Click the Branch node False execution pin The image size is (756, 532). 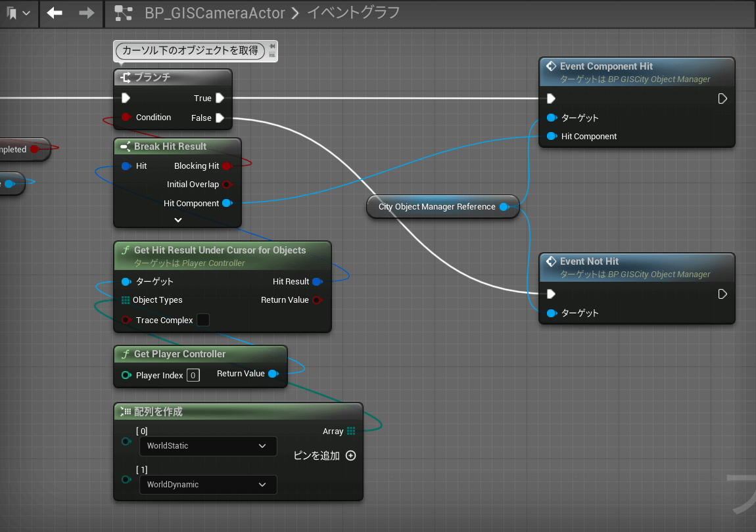coord(220,118)
